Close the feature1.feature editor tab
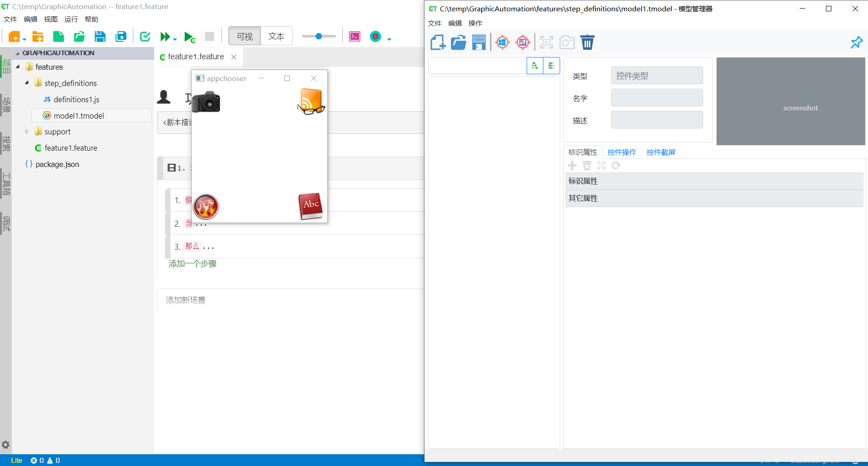Image resolution: width=868 pixels, height=466 pixels. pyautogui.click(x=234, y=57)
